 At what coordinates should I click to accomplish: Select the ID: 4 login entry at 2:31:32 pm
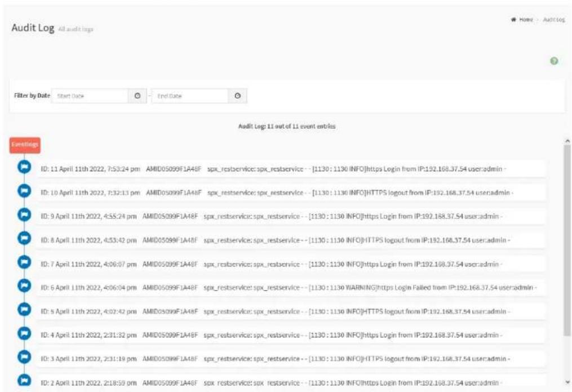click(x=290, y=335)
